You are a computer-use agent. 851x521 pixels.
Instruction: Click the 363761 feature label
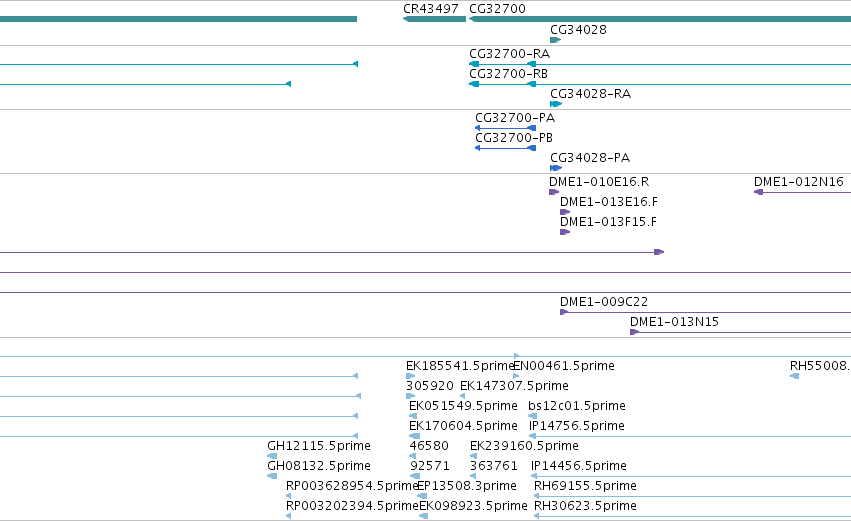click(x=493, y=466)
